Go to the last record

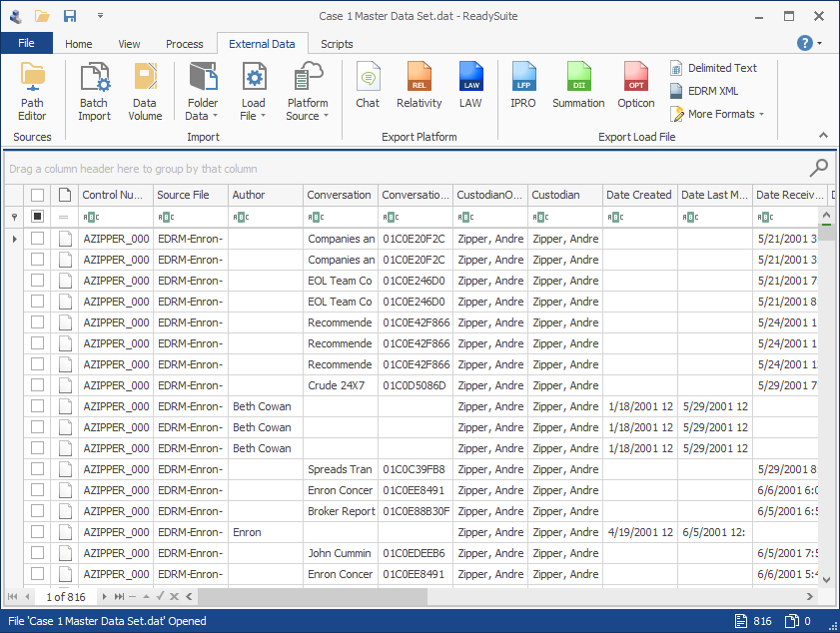tap(119, 596)
